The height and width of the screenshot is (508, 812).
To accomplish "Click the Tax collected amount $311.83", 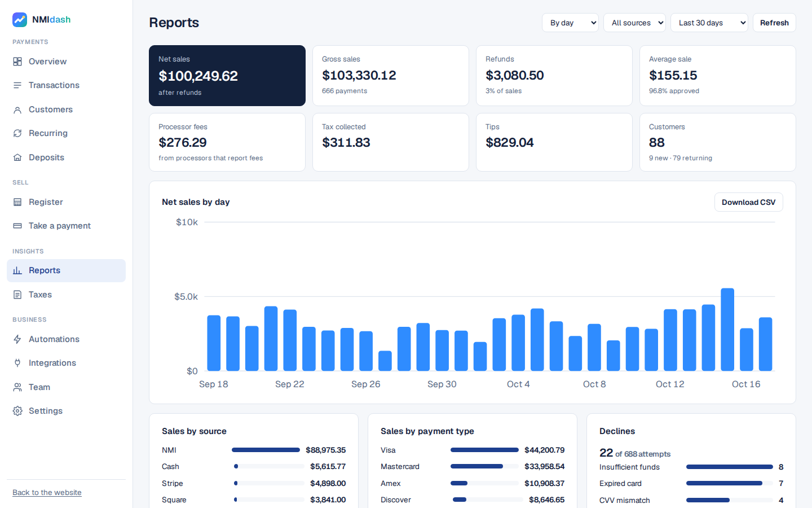I will [x=346, y=142].
